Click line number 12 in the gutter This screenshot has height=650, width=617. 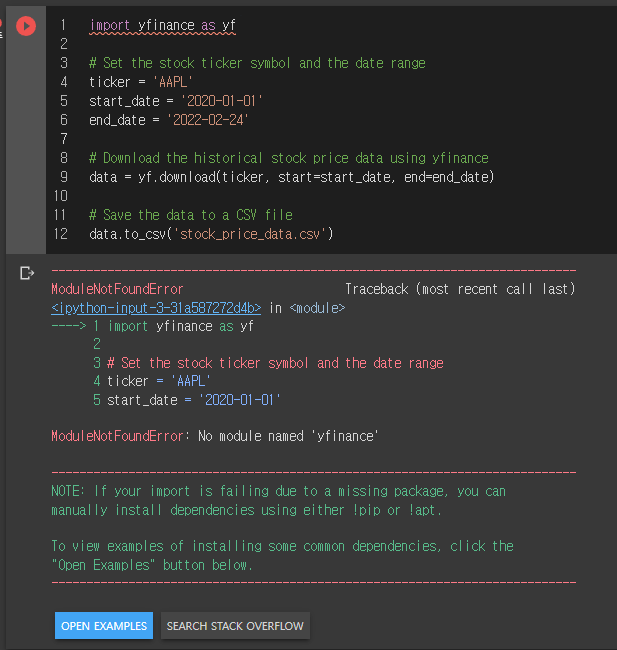pos(61,234)
